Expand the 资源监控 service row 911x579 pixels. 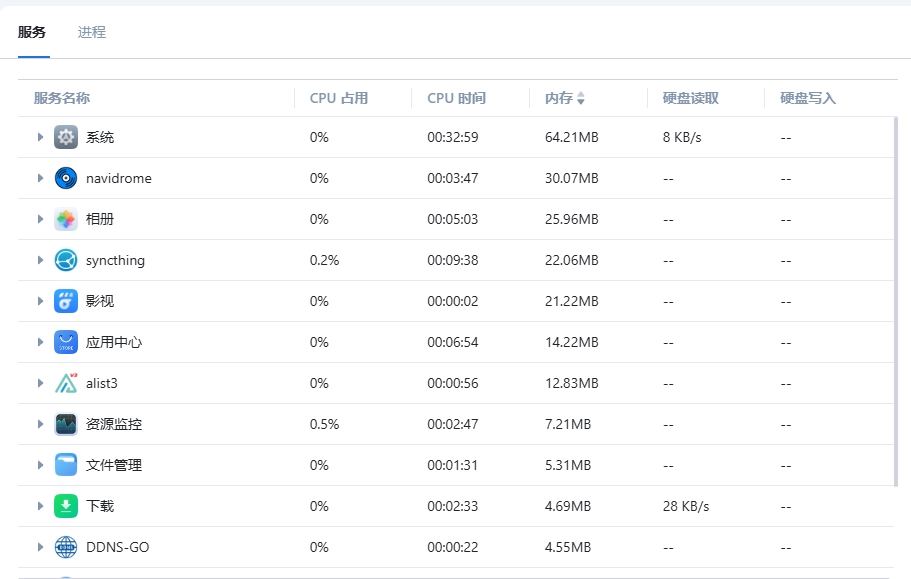(40, 424)
